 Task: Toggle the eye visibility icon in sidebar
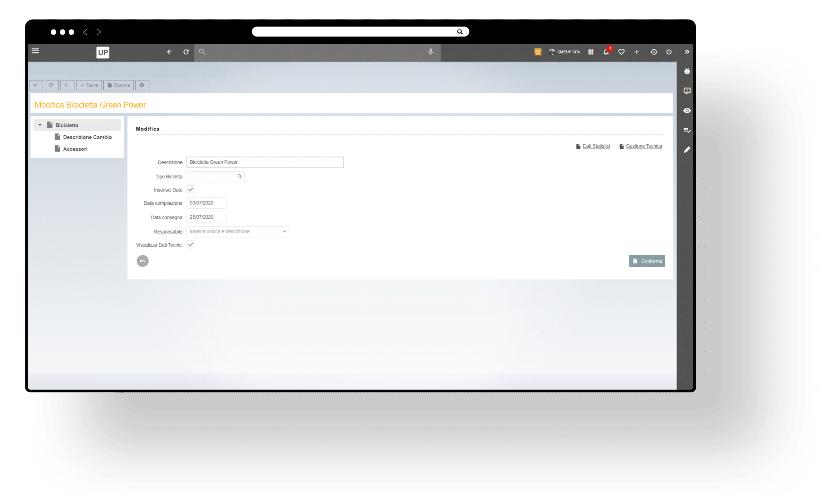(x=687, y=111)
